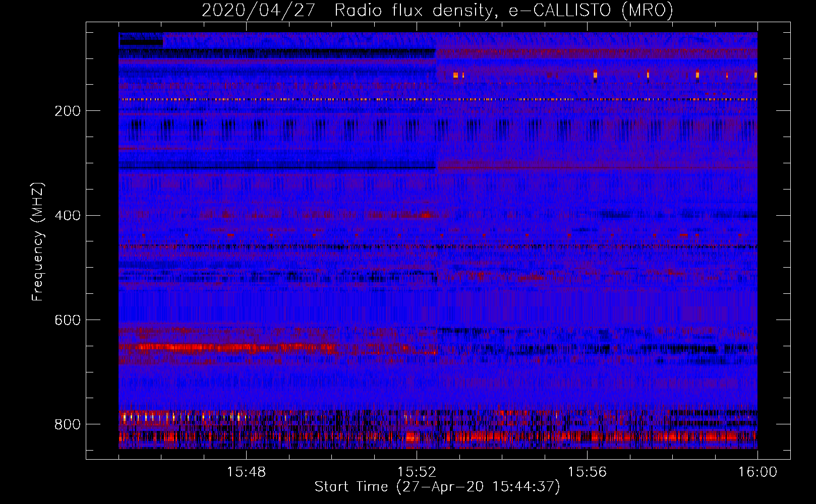The image size is (816, 504).
Task: Click the '800' frequency axis label
Action: (x=68, y=424)
